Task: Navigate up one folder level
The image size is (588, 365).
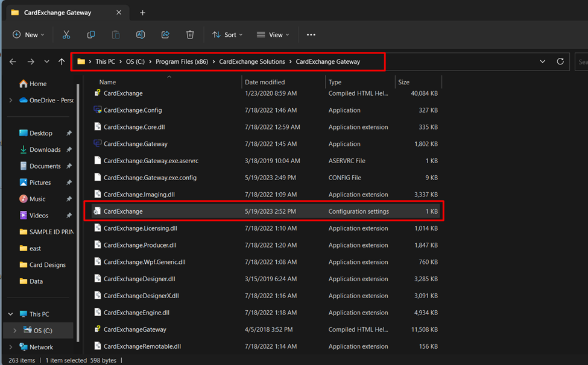Action: pyautogui.click(x=62, y=62)
